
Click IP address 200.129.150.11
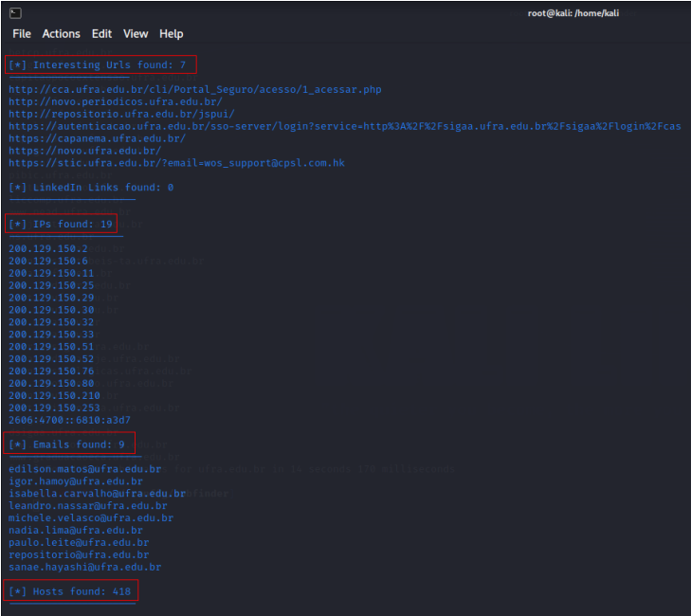[51, 273]
